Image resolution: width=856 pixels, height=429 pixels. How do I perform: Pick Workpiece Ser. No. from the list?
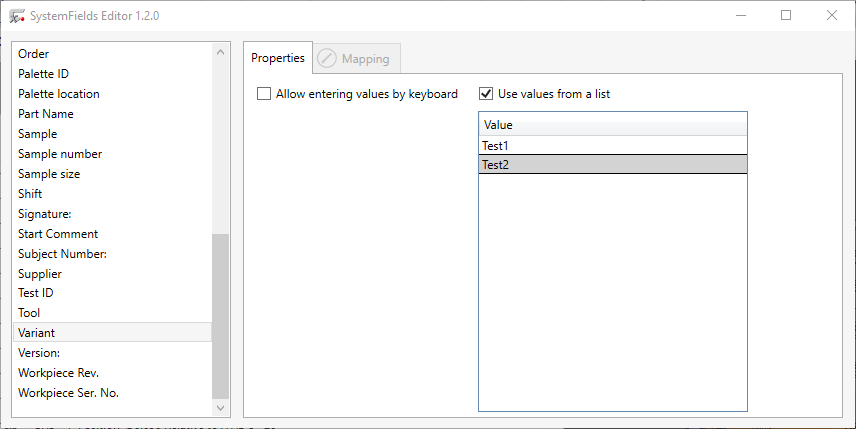tap(68, 393)
